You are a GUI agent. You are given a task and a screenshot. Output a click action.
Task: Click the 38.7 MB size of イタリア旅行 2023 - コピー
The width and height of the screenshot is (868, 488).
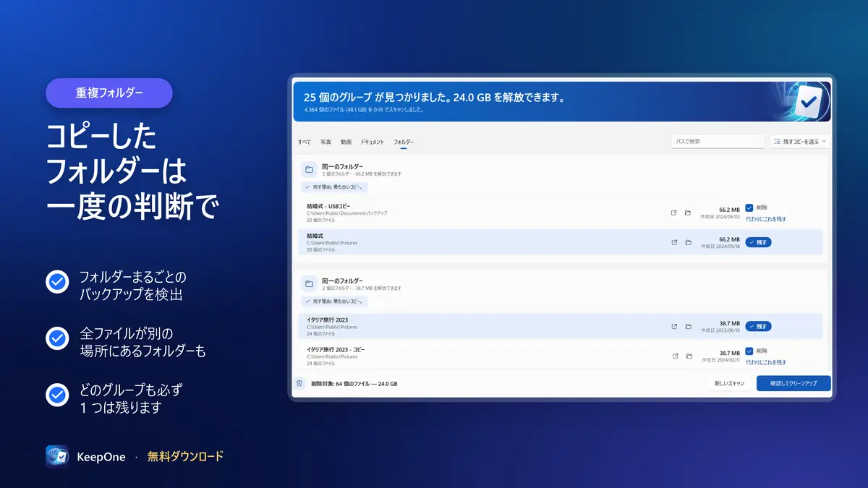729,353
